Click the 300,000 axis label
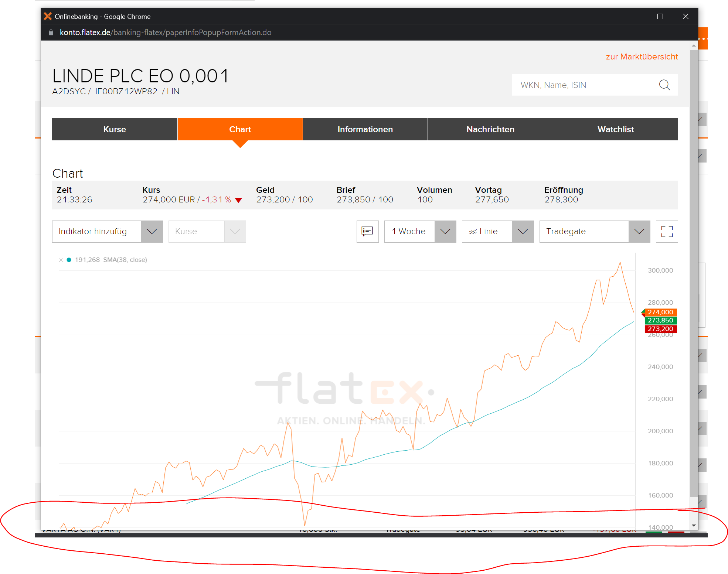 pos(660,270)
